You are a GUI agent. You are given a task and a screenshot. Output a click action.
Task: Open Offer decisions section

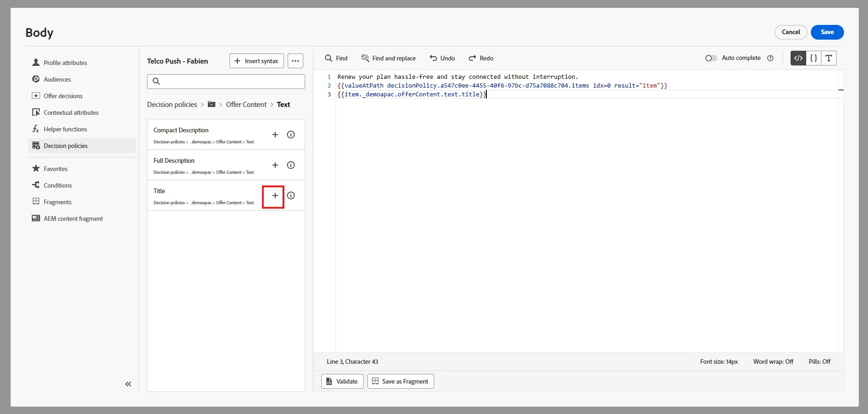[82, 96]
